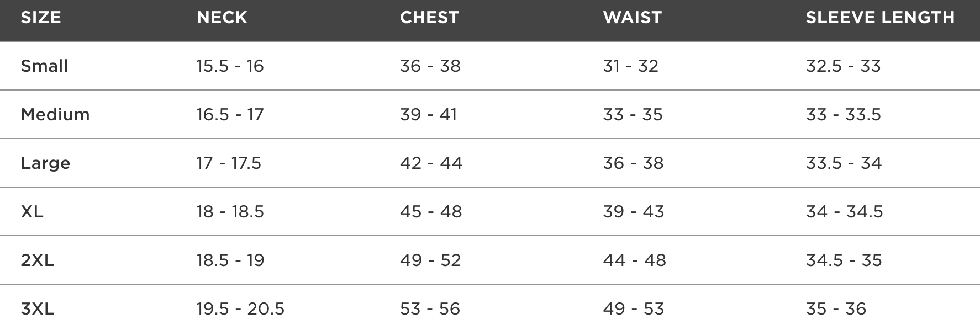The height and width of the screenshot is (330, 980).
Task: Click the WAIST column header
Action: coord(633,18)
